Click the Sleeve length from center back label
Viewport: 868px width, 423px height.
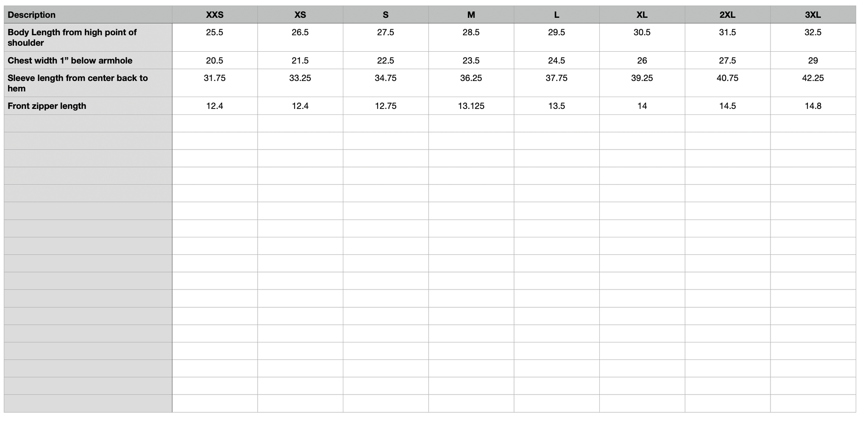(x=78, y=83)
